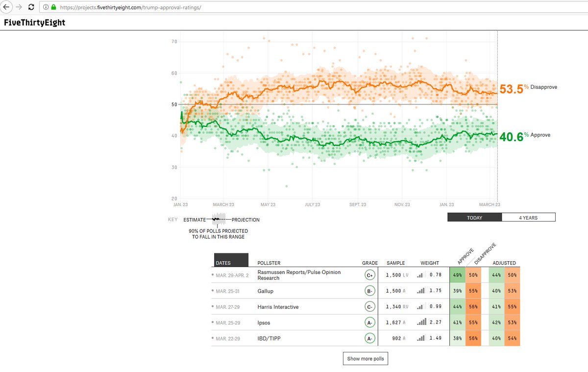Click the SAMPLE column header
This screenshot has height=372, width=588.
[395, 263]
